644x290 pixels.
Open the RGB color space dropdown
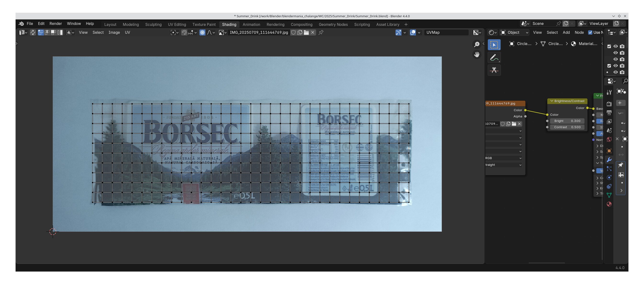(504, 158)
